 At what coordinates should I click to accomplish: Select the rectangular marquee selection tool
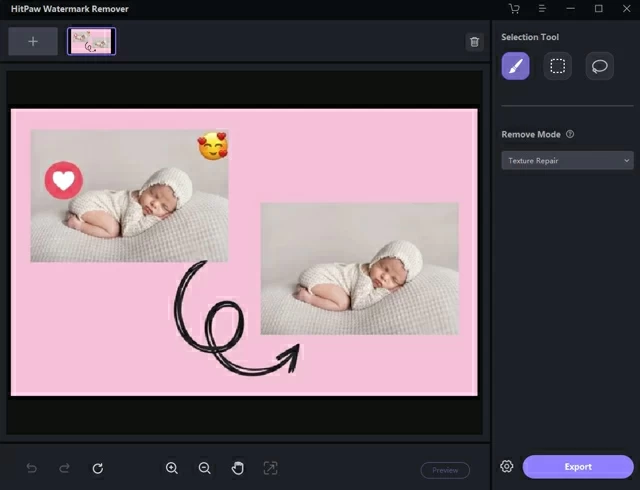pos(558,66)
